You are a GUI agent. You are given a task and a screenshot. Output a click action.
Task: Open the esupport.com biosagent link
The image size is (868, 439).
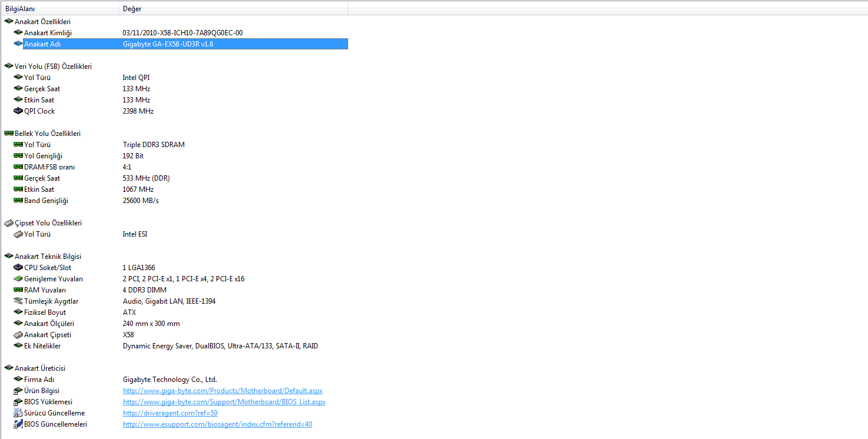[x=218, y=424]
